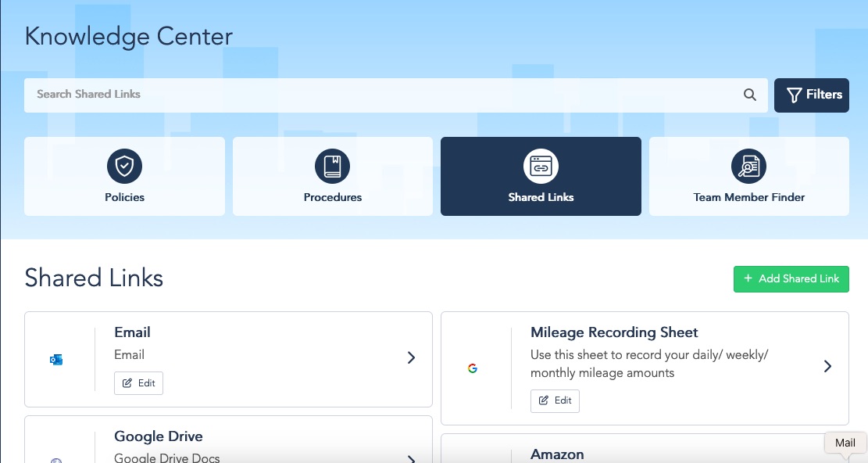Viewport: 868px width, 463px height.
Task: Click the Google Drive card title
Action: [x=159, y=436]
